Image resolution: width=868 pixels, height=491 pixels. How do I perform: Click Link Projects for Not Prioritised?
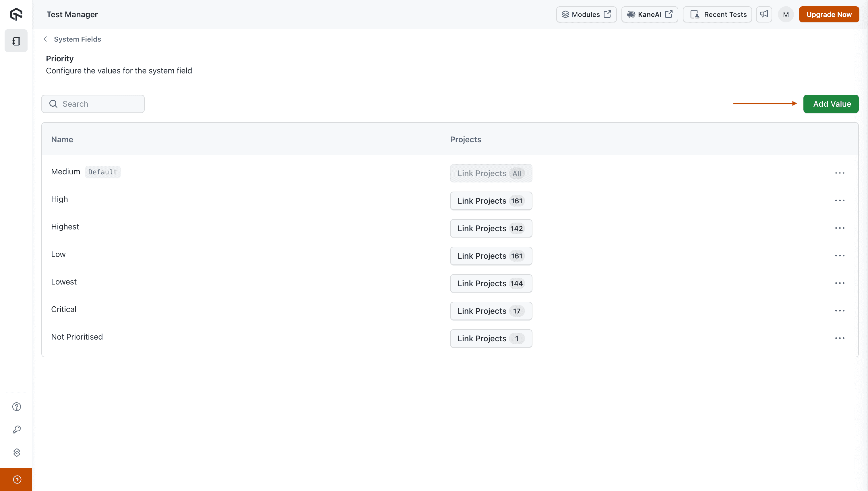(x=491, y=339)
